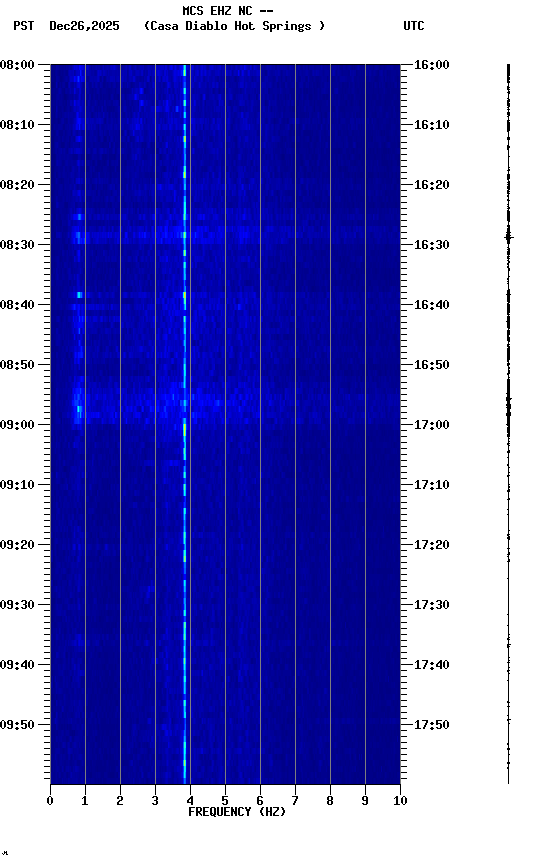Click the seismogram spike near 16:29 UTC
This screenshot has width=552, height=864.
coord(508,237)
